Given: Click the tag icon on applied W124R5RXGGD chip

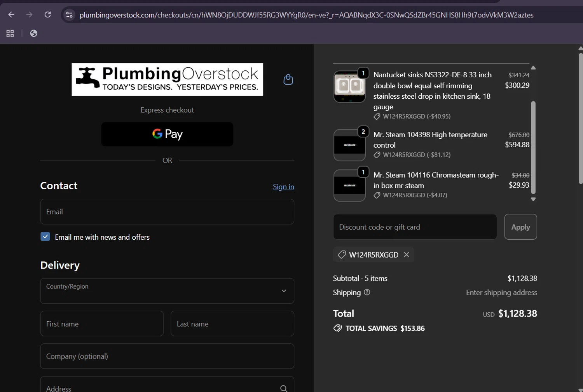Looking at the screenshot, I should click(x=342, y=254).
